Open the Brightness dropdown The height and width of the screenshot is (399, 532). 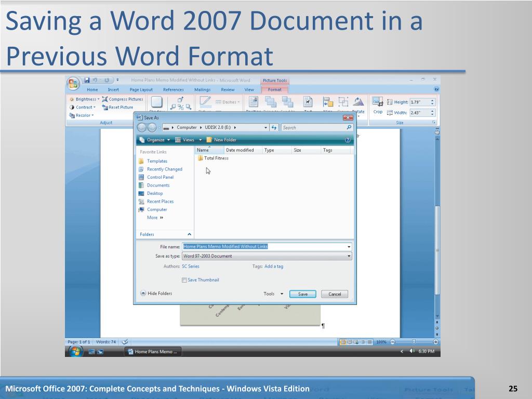click(85, 99)
